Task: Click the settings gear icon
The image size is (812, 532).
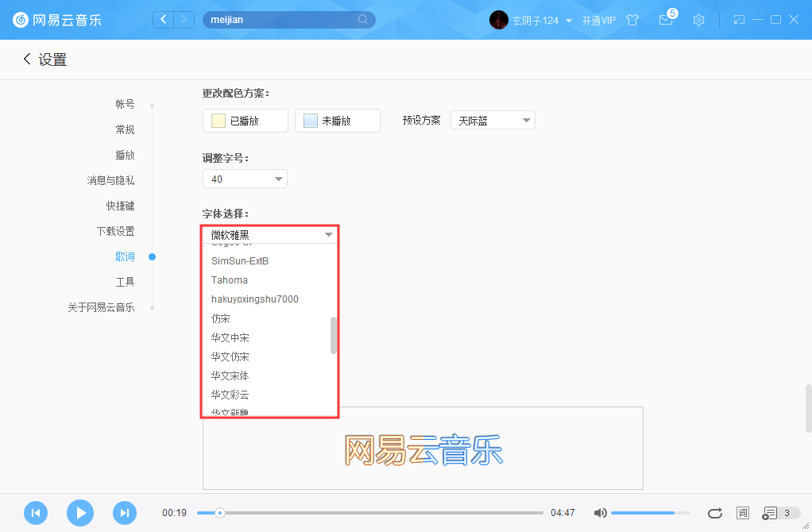Action: [x=698, y=20]
